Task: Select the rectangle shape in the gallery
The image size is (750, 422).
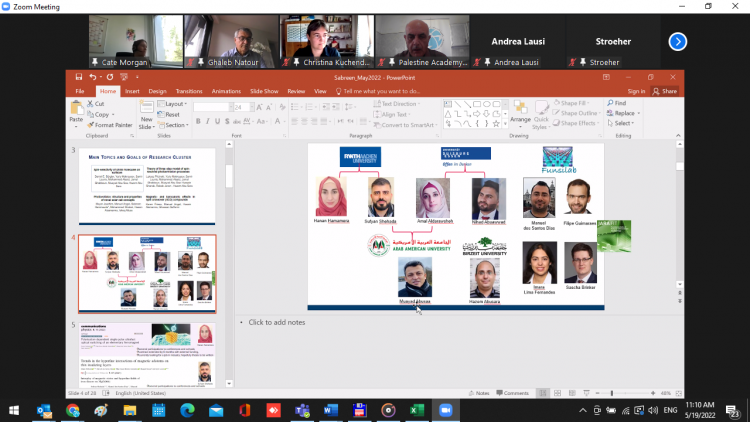Action: 477,104
